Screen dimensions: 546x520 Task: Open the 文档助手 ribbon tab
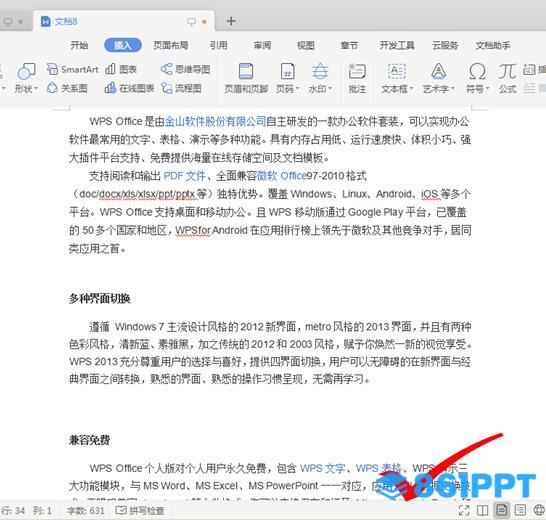(x=493, y=45)
